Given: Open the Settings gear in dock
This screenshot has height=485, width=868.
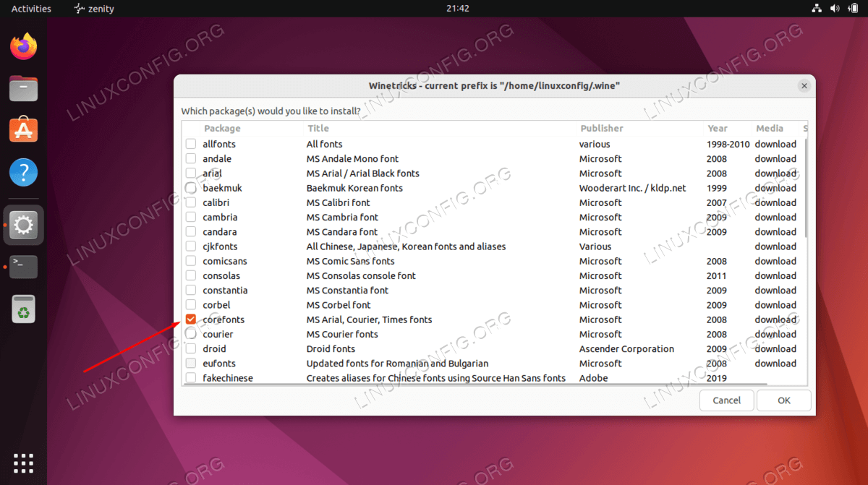Looking at the screenshot, I should pyautogui.click(x=24, y=226).
